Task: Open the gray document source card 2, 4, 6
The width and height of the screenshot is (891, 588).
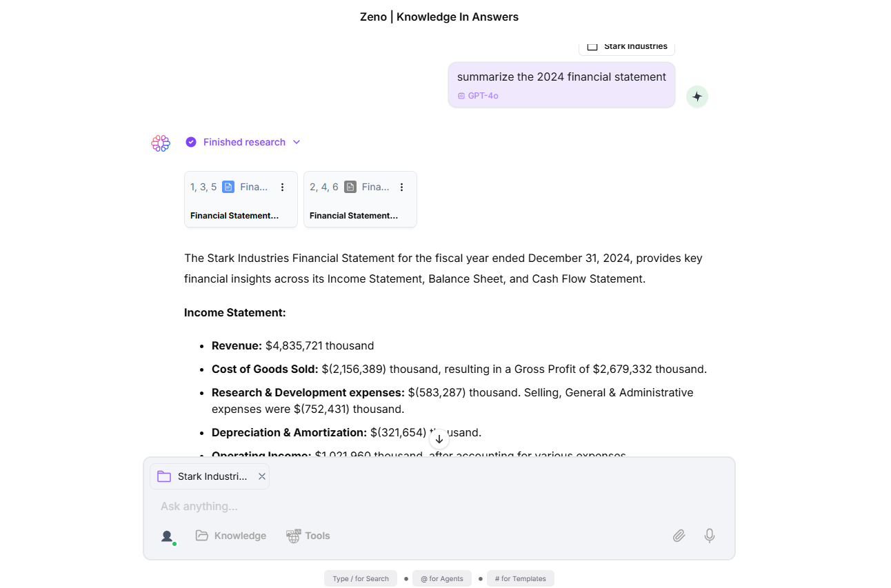Action: coord(360,199)
